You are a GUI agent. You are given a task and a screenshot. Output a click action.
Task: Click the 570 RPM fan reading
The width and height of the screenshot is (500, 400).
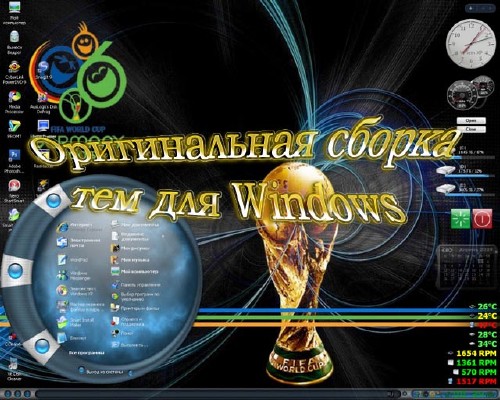tap(479, 372)
